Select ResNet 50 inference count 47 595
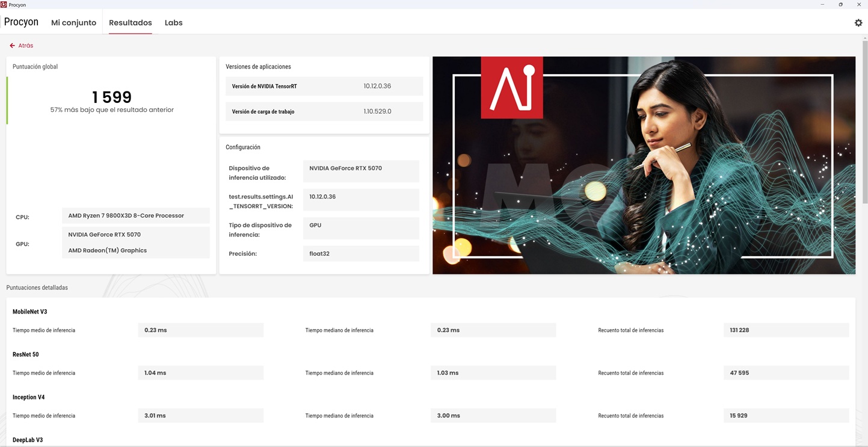The image size is (868, 447). click(x=786, y=373)
